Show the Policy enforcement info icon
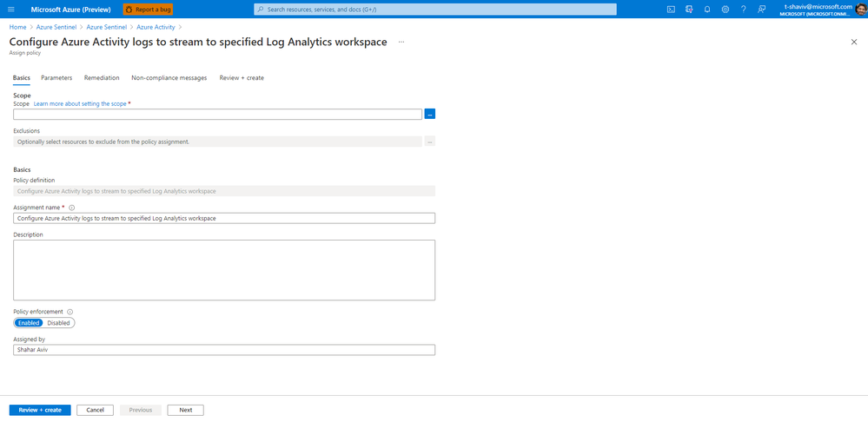 (x=70, y=312)
